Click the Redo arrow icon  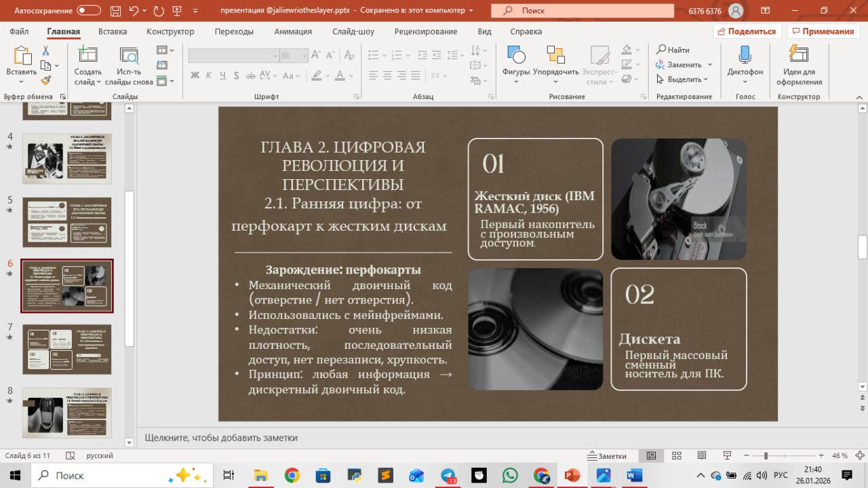159,11
